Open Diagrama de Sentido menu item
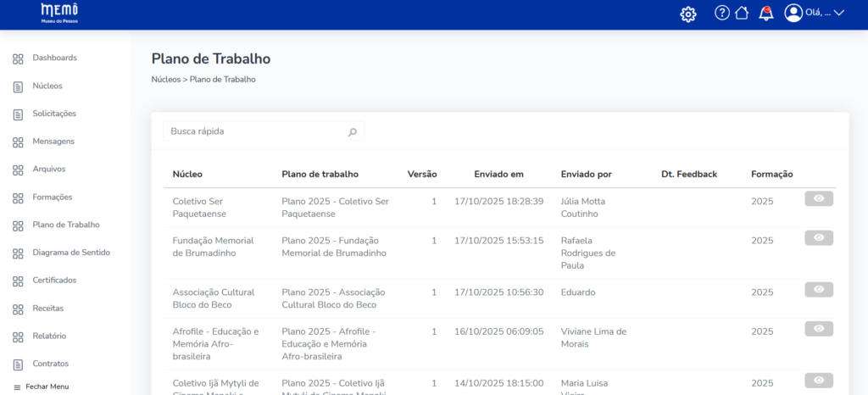 [x=71, y=253]
